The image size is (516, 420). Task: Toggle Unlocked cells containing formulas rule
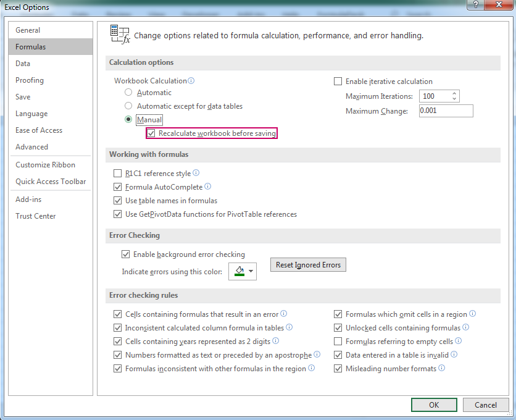(x=338, y=328)
